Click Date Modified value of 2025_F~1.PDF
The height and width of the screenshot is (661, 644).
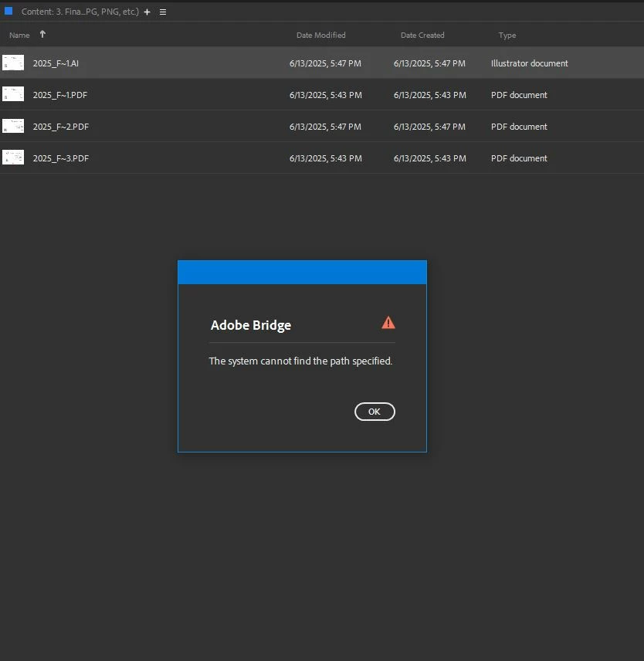point(326,95)
